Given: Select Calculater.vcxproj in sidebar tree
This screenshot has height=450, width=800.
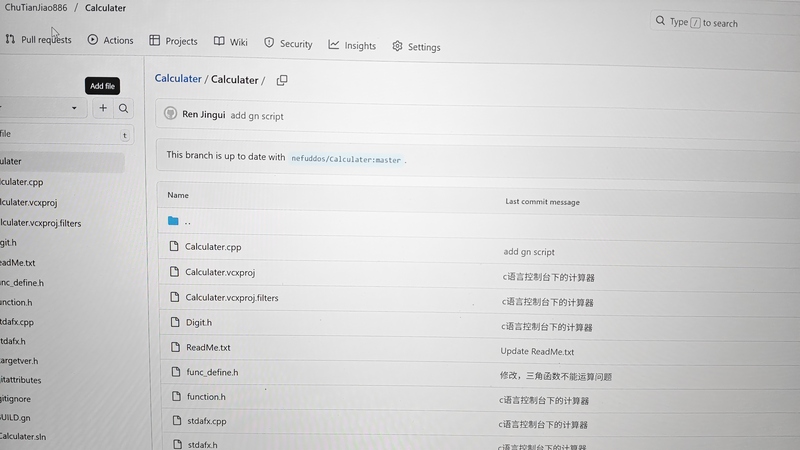Looking at the screenshot, I should pos(29,203).
